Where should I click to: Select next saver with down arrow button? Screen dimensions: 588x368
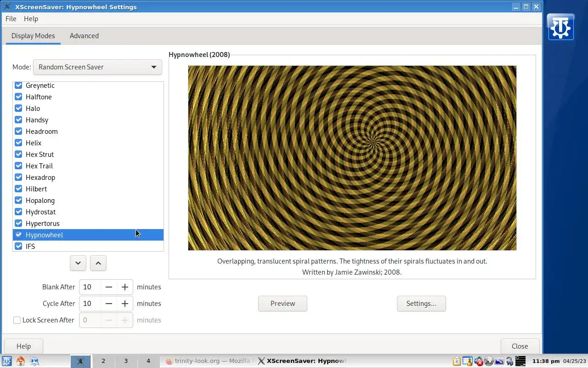[78, 263]
